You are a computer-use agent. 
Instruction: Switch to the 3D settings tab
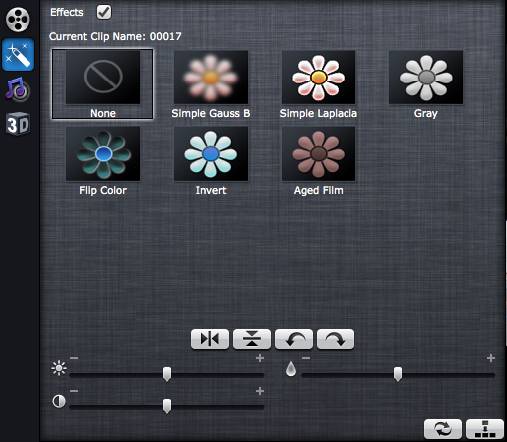[x=18, y=124]
